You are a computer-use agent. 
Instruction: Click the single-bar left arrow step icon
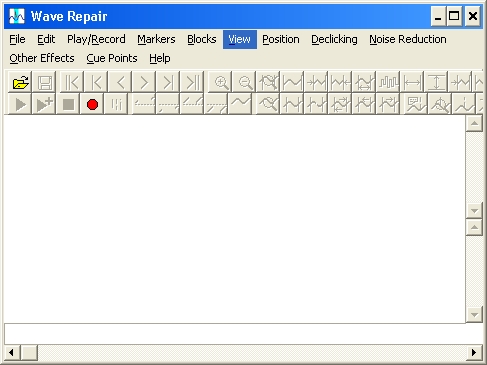coord(96,82)
